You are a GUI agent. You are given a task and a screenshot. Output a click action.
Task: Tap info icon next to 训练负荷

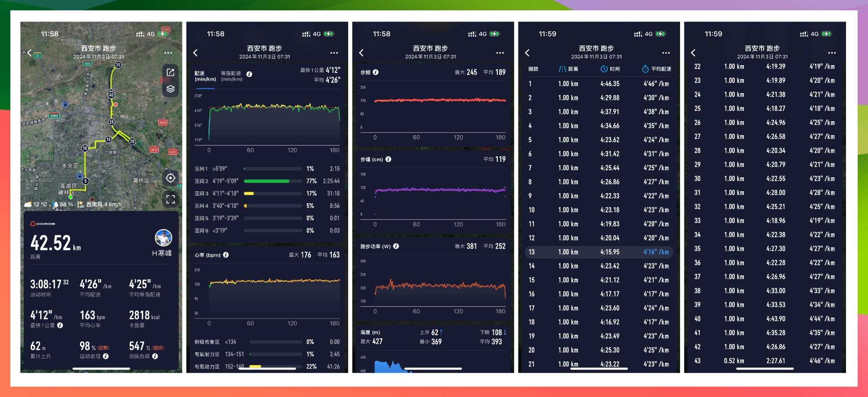(155, 356)
